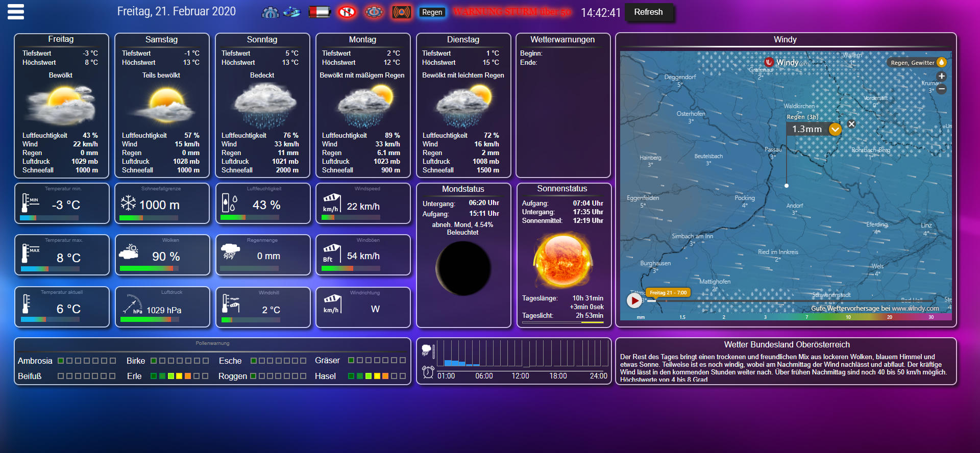Open the Schneefallgrenze 1000 m tile
Screen dimensions: 980x453
(x=162, y=204)
